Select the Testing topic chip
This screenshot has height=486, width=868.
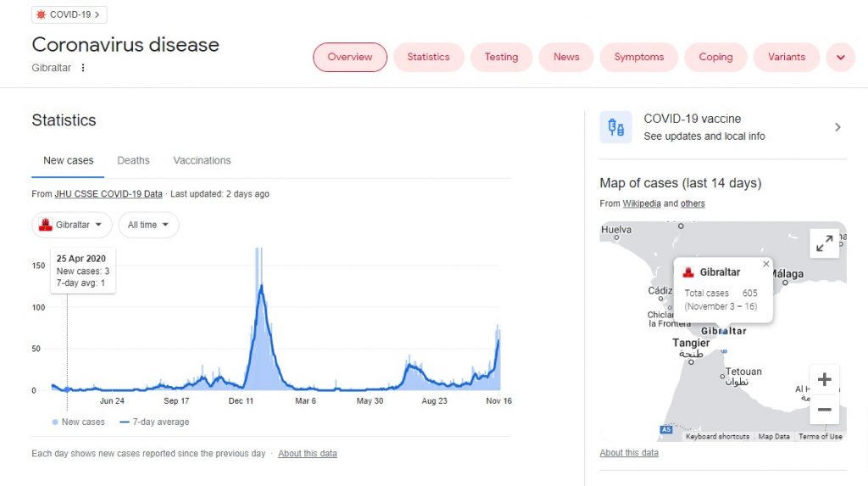(501, 57)
